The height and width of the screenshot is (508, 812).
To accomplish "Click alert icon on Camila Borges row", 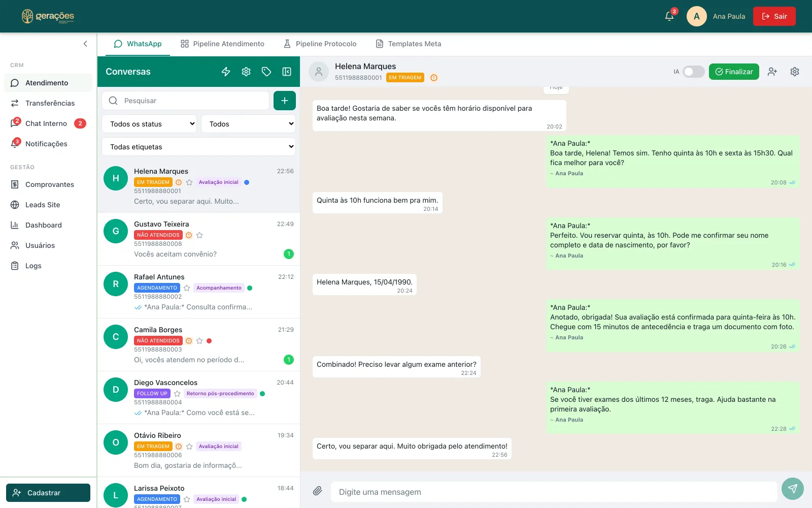I will coord(189,341).
